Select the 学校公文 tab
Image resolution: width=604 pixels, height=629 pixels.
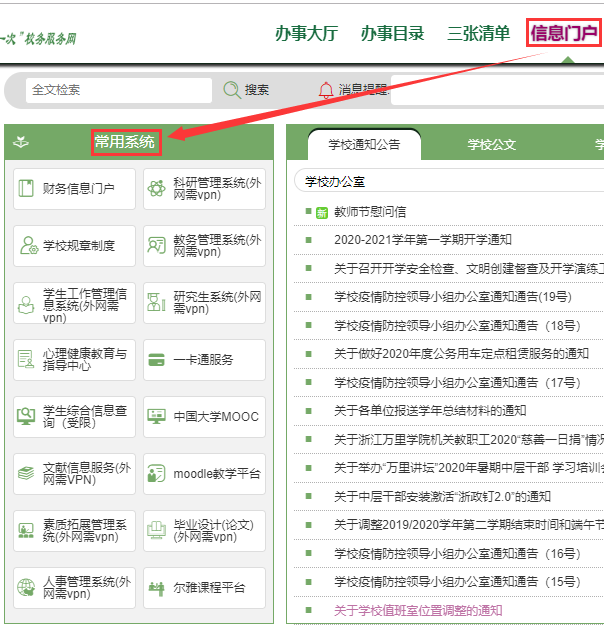(492, 144)
